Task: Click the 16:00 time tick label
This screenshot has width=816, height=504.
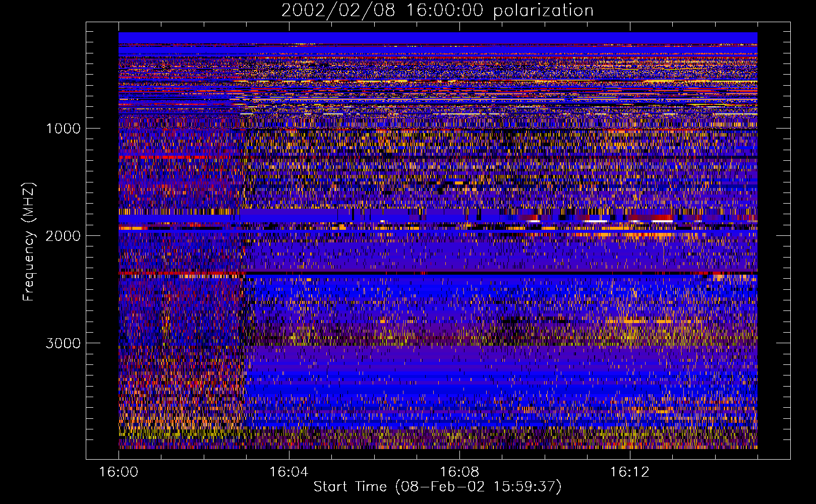Action: [119, 472]
